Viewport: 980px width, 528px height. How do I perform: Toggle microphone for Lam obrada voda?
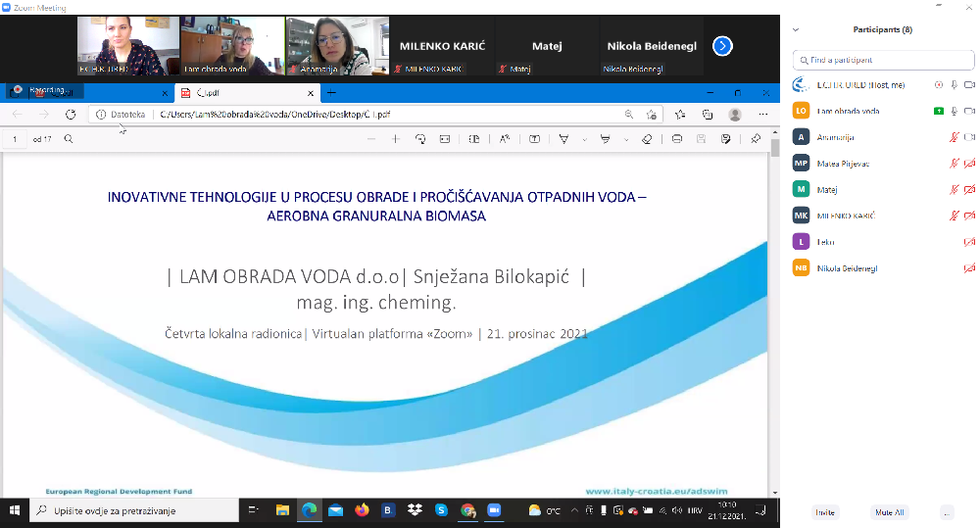click(954, 111)
